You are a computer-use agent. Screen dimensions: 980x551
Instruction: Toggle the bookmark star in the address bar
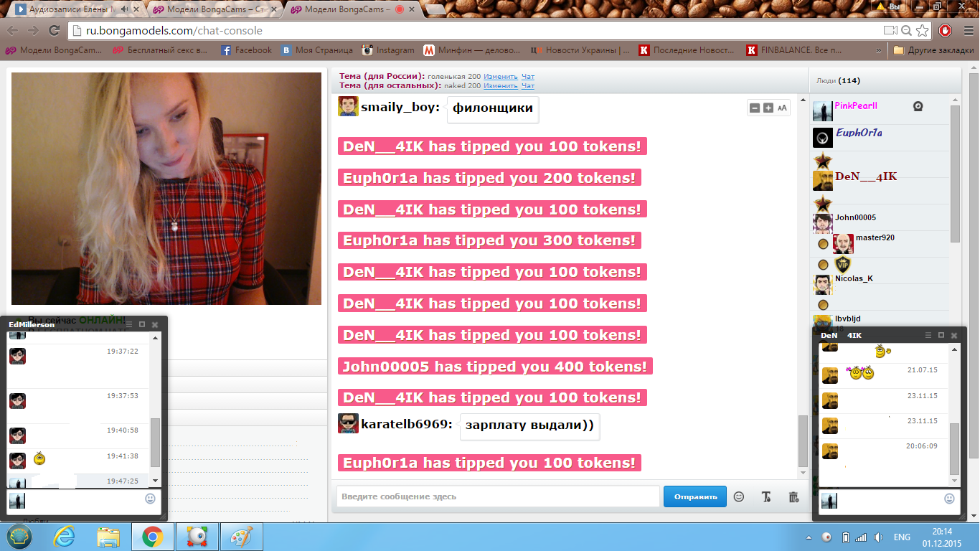[923, 31]
